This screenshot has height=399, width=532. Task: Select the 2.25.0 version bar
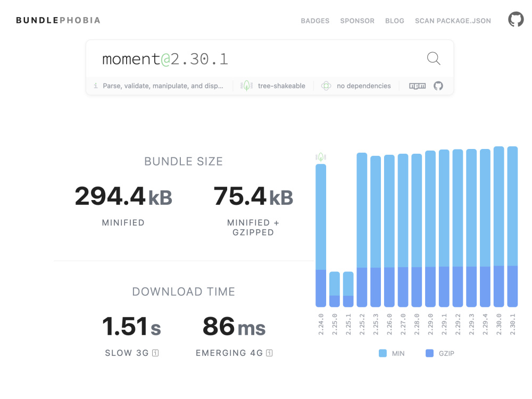click(x=335, y=289)
